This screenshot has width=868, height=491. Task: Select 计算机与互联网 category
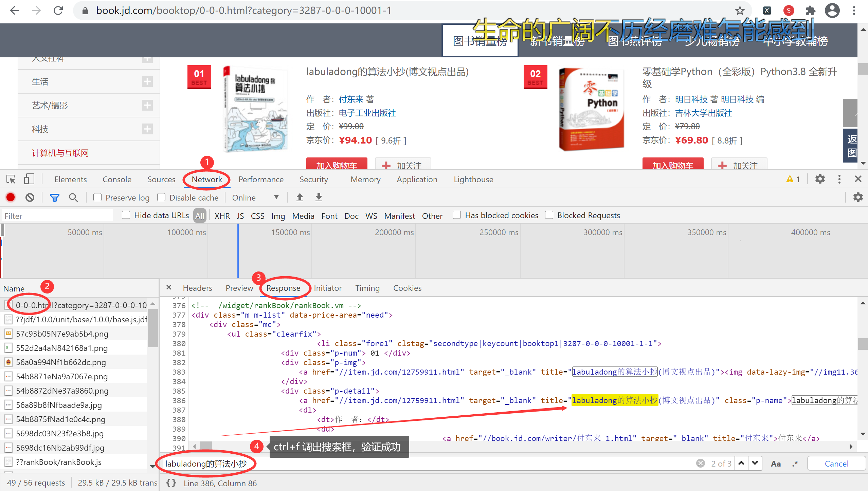coord(60,153)
